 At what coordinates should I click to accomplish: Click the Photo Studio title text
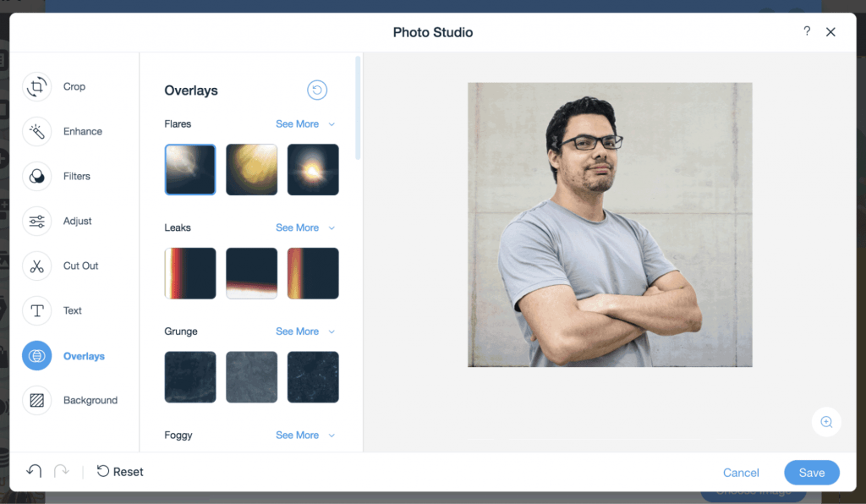(x=433, y=33)
